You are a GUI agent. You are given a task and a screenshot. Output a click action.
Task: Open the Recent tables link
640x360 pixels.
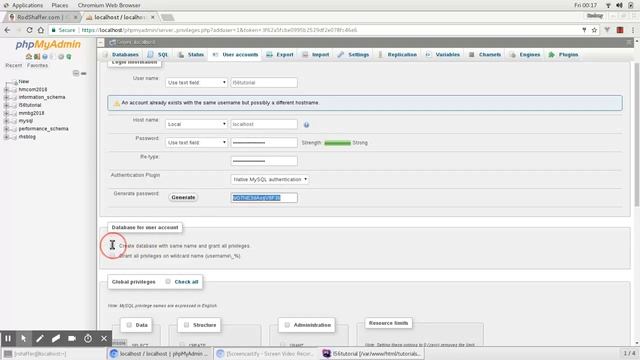tap(13, 65)
